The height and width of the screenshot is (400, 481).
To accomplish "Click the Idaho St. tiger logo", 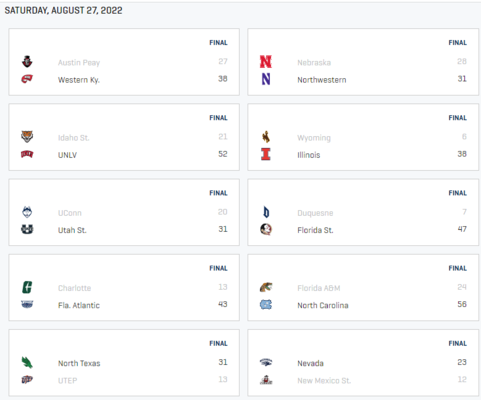I will coord(27,137).
